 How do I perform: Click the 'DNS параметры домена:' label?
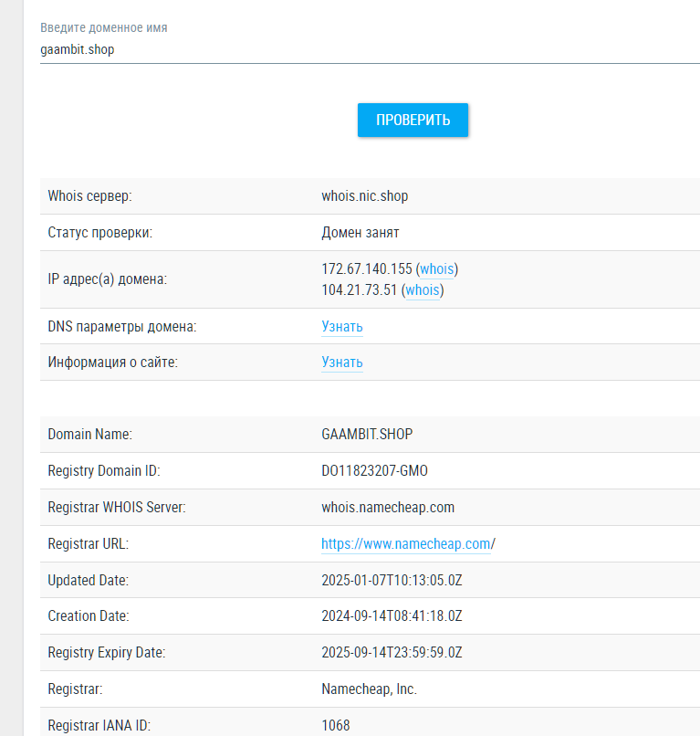[122, 326]
